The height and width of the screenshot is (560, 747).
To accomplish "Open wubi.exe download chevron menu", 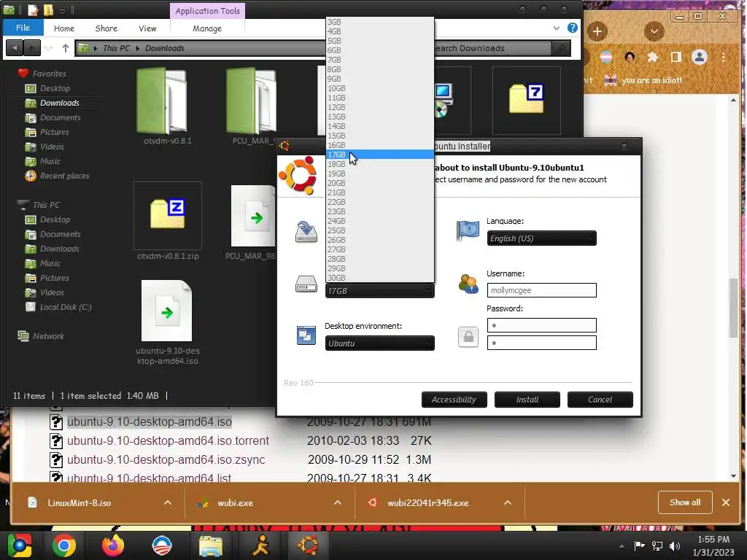I will click(338, 502).
